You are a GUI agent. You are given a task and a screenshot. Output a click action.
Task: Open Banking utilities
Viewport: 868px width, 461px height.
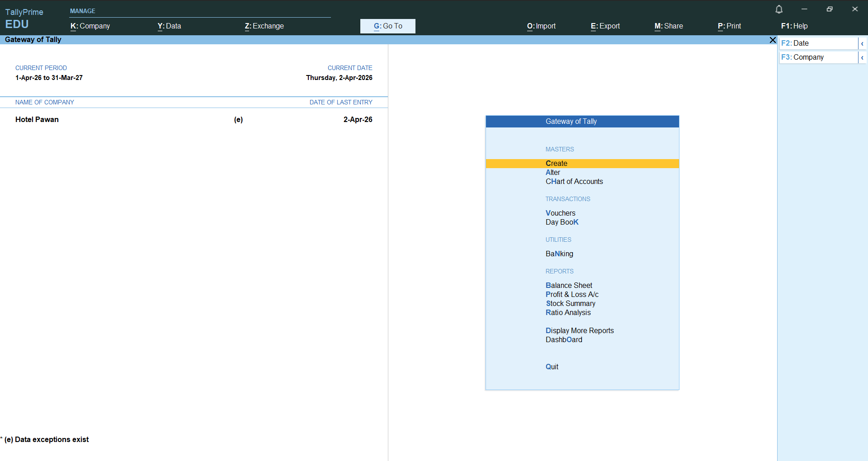coord(559,254)
